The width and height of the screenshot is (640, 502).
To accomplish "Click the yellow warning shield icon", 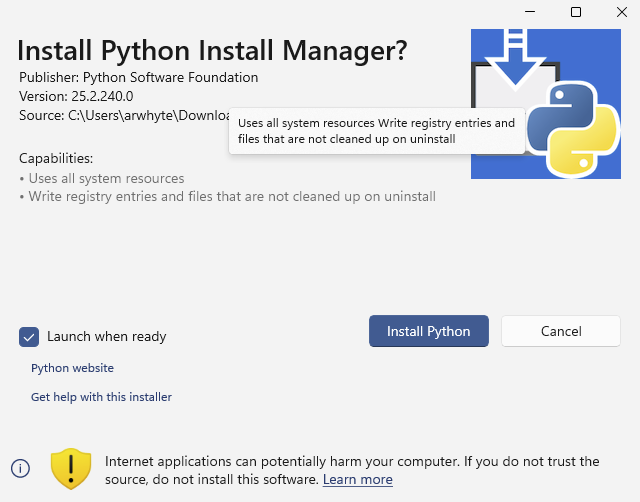I will 71,469.
